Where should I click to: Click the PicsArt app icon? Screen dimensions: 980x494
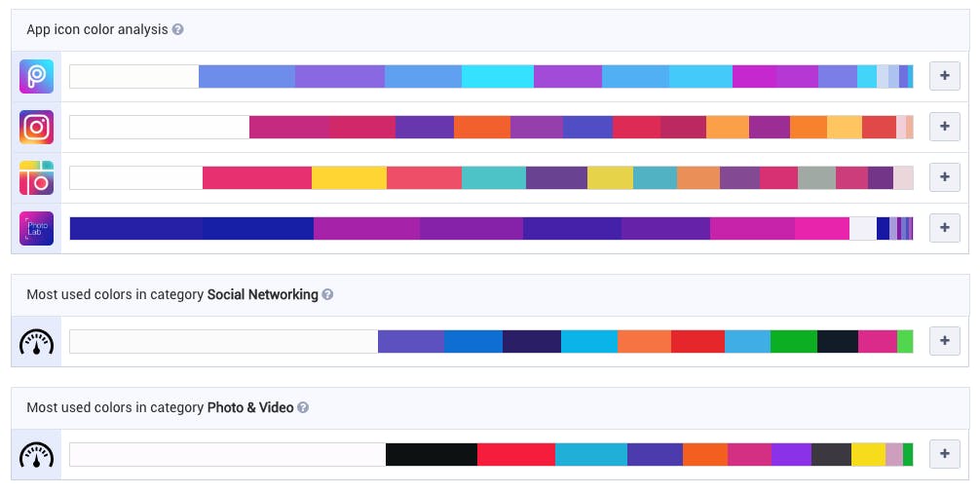(x=36, y=77)
